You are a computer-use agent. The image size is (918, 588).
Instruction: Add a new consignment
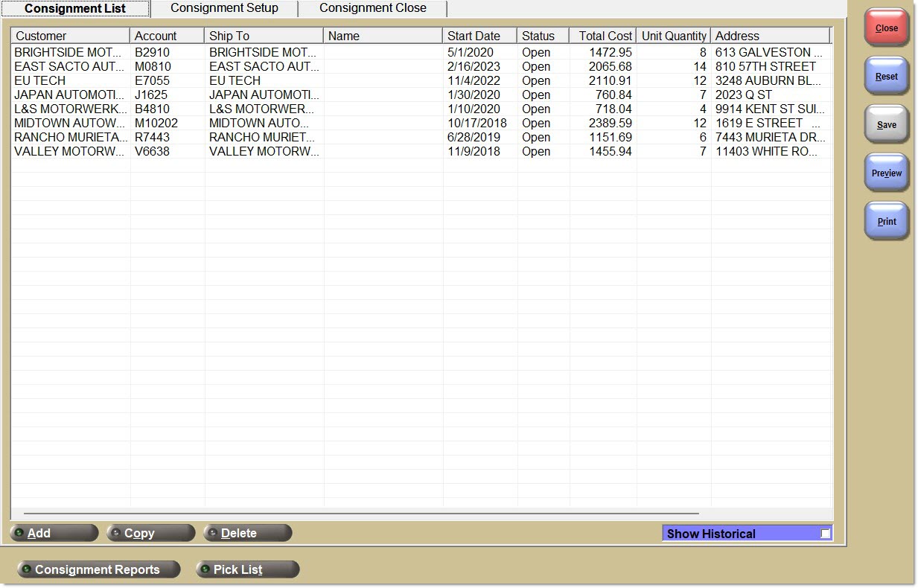[54, 533]
